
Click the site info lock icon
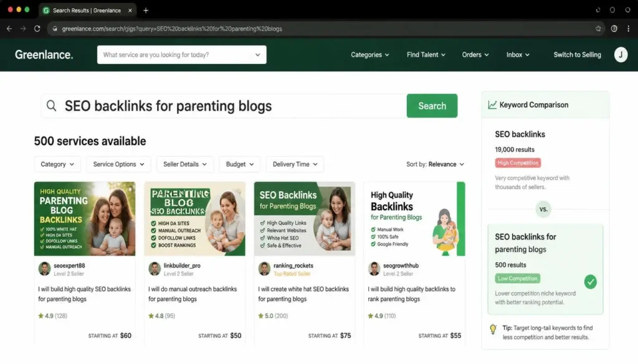tap(55, 29)
